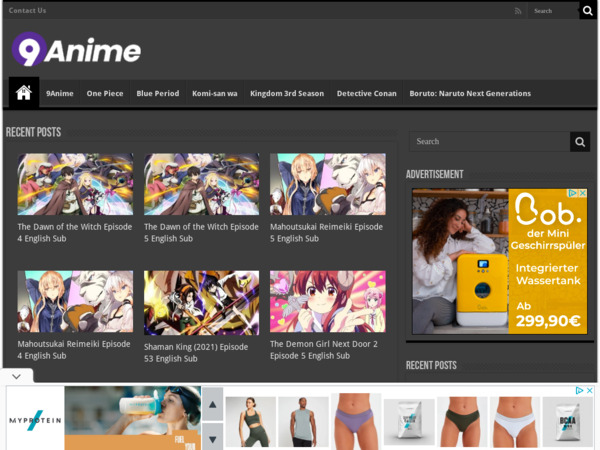Click the man in grey tank top product

(303, 422)
